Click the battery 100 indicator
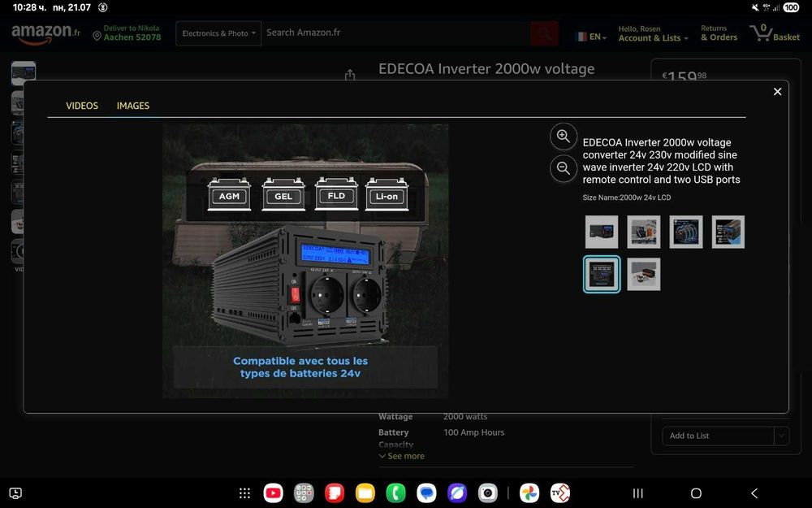The height and width of the screenshot is (508, 812). [x=791, y=7]
